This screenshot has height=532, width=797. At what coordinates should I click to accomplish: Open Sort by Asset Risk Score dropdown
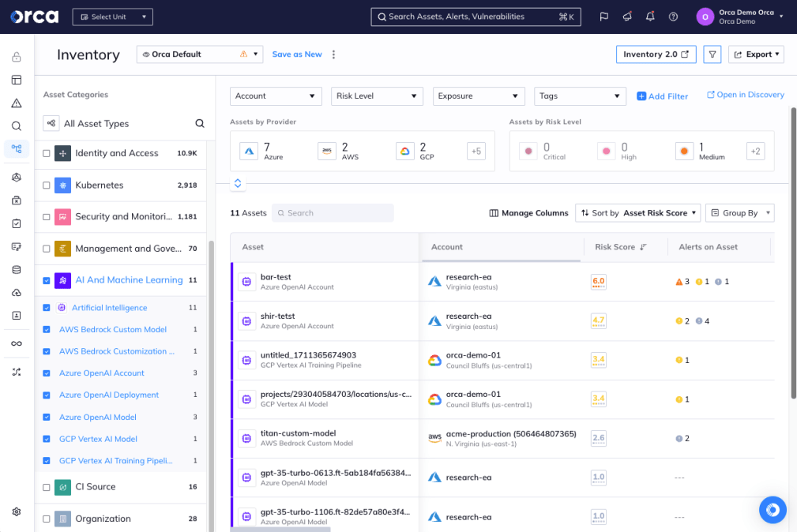click(x=638, y=213)
